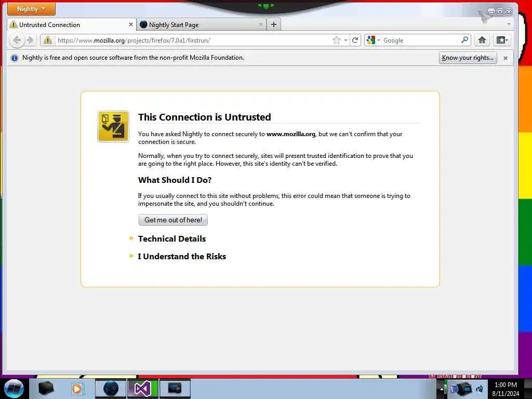Click the This Connection is Untrusted heading
The width and height of the screenshot is (532, 399).
[204, 117]
